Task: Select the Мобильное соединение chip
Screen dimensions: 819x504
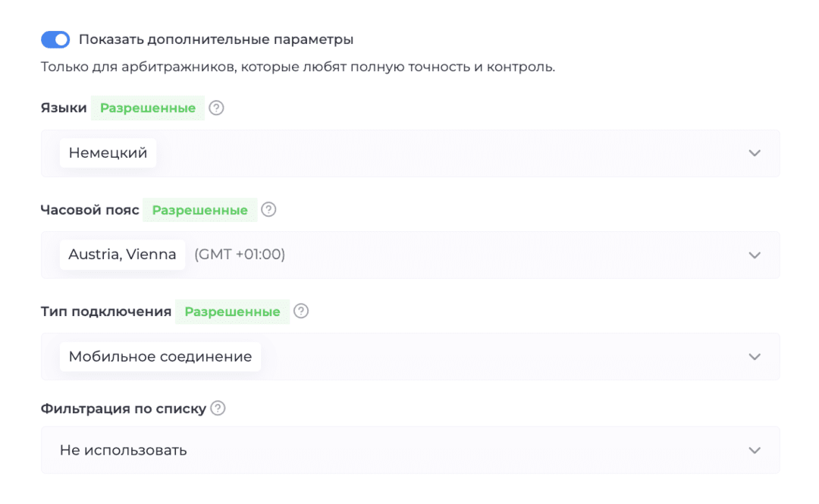Action: pos(159,356)
